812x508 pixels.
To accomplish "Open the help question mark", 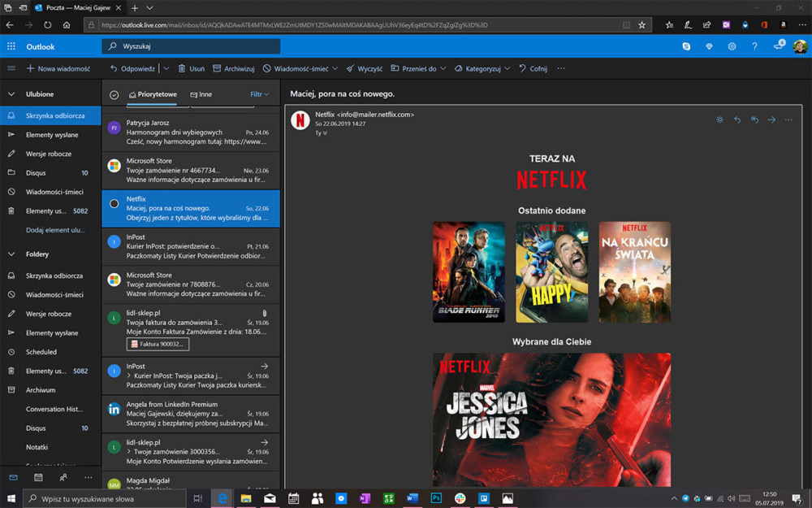I will click(754, 46).
